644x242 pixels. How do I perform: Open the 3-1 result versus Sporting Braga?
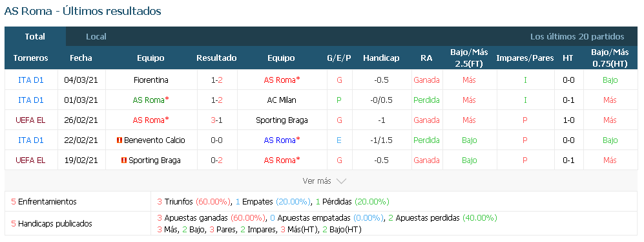[x=217, y=120]
